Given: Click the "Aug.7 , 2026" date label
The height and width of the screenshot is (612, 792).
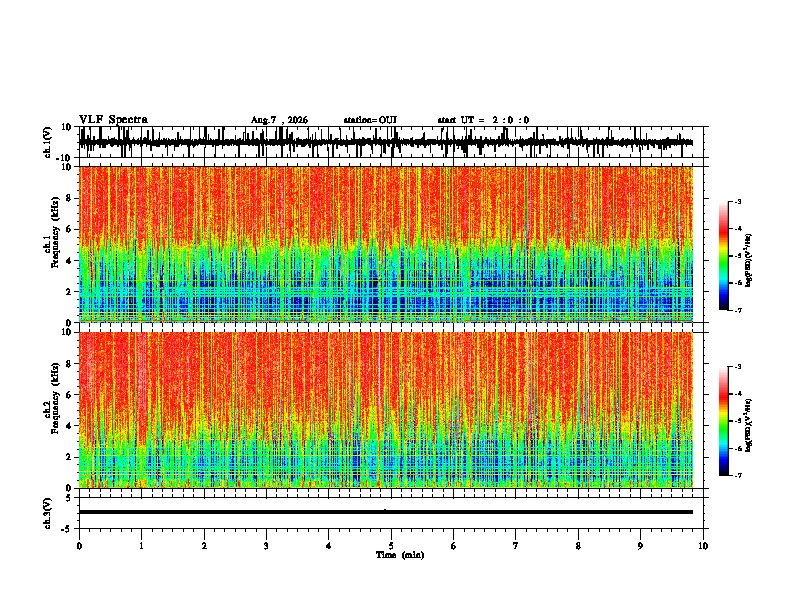Looking at the screenshot, I should pyautogui.click(x=279, y=120).
